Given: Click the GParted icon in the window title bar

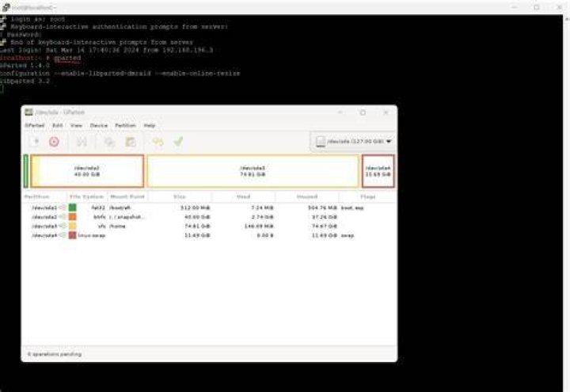Looking at the screenshot, I should 28,112.
